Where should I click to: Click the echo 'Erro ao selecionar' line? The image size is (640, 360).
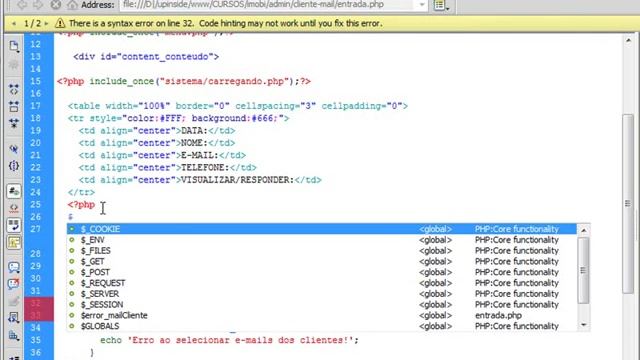(x=229, y=340)
